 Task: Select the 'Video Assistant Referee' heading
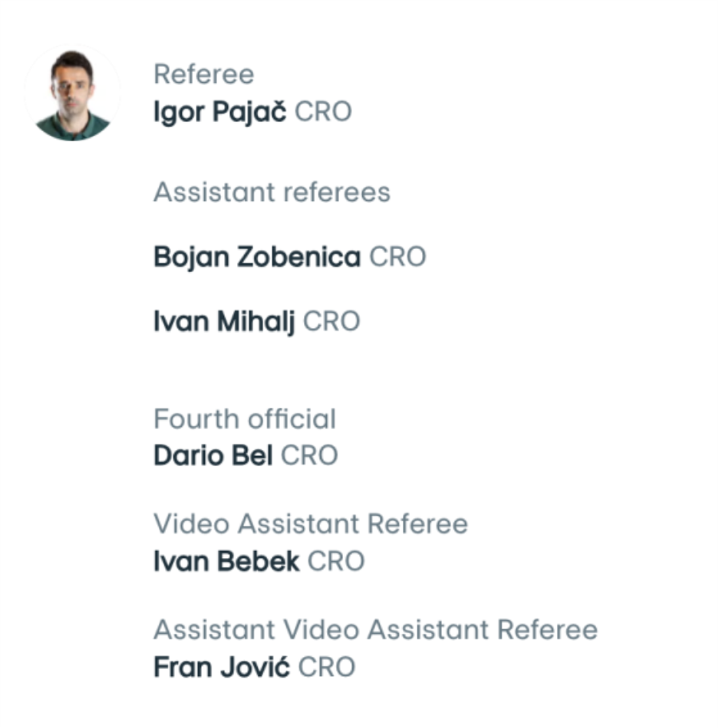pyautogui.click(x=310, y=524)
